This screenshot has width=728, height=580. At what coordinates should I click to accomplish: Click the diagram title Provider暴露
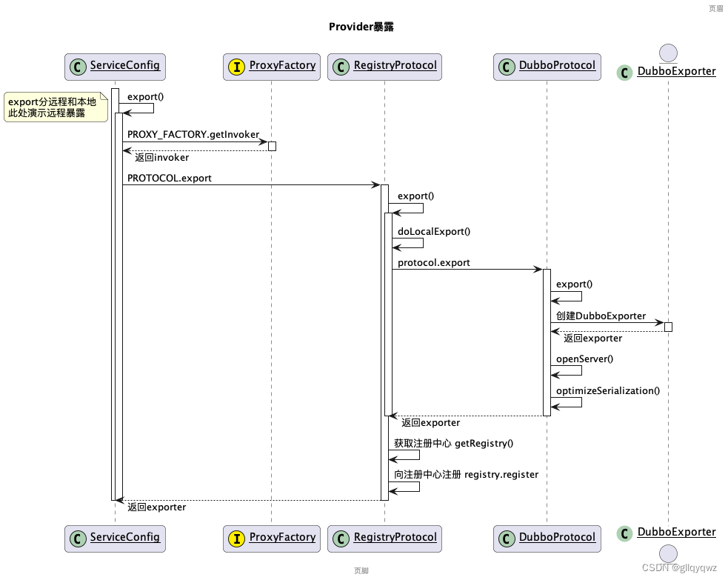pos(361,27)
